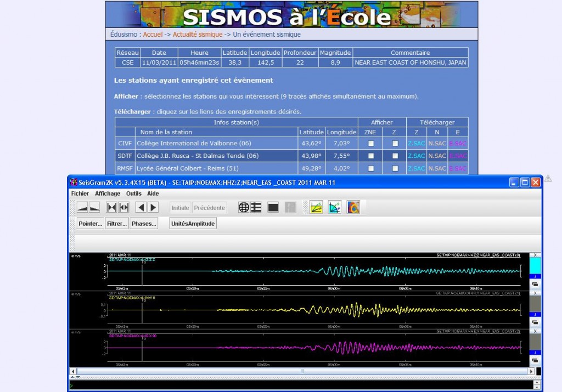Viewport: 562px width, 392px height.
Task: Click the overlay icon of the Z trace
Action: (535, 284)
